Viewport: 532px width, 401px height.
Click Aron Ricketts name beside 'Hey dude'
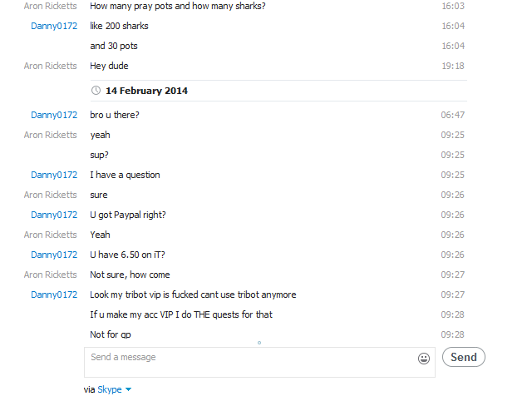(50, 66)
